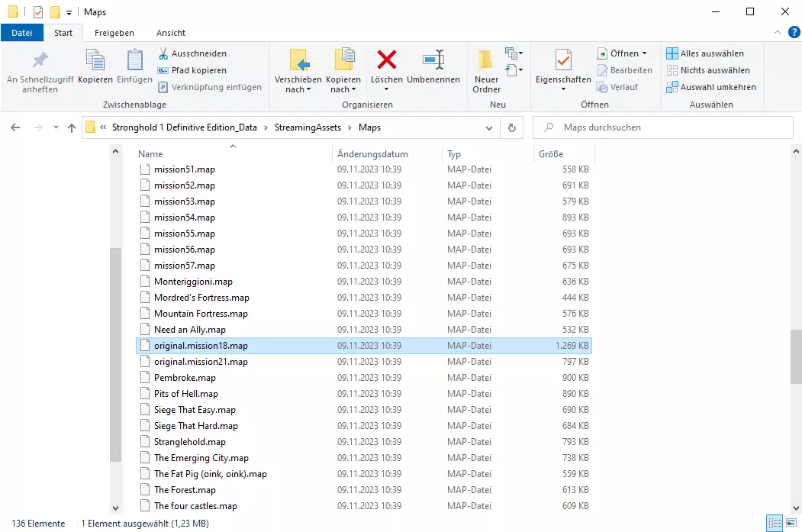Click file icon of The Forest.map
Viewport: 802px width, 532px height.
[145, 489]
